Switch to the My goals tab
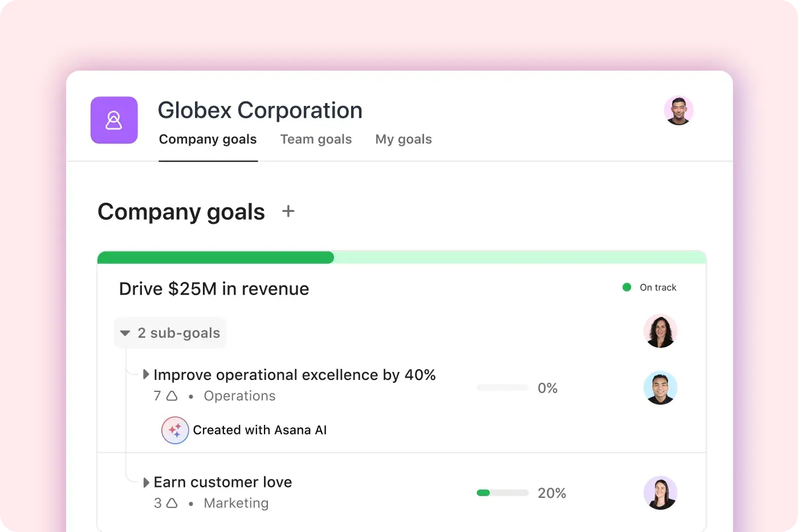 click(x=404, y=140)
